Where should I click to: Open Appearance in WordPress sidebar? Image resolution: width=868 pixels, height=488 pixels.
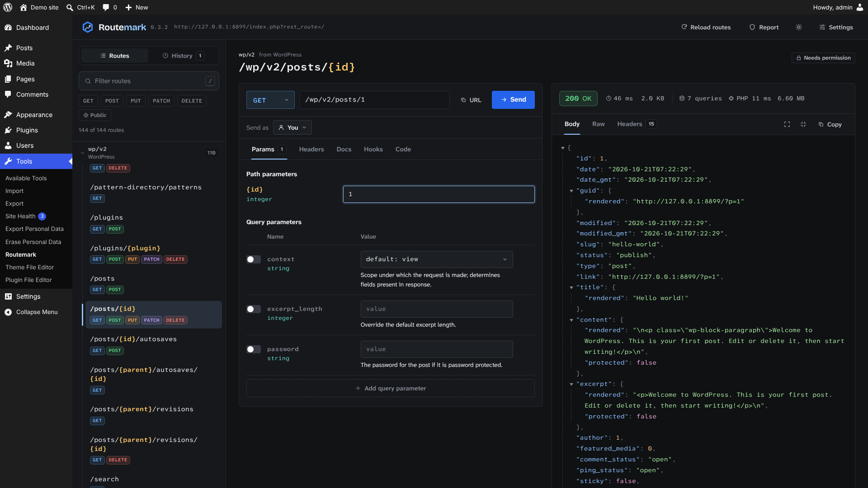tap(36, 115)
